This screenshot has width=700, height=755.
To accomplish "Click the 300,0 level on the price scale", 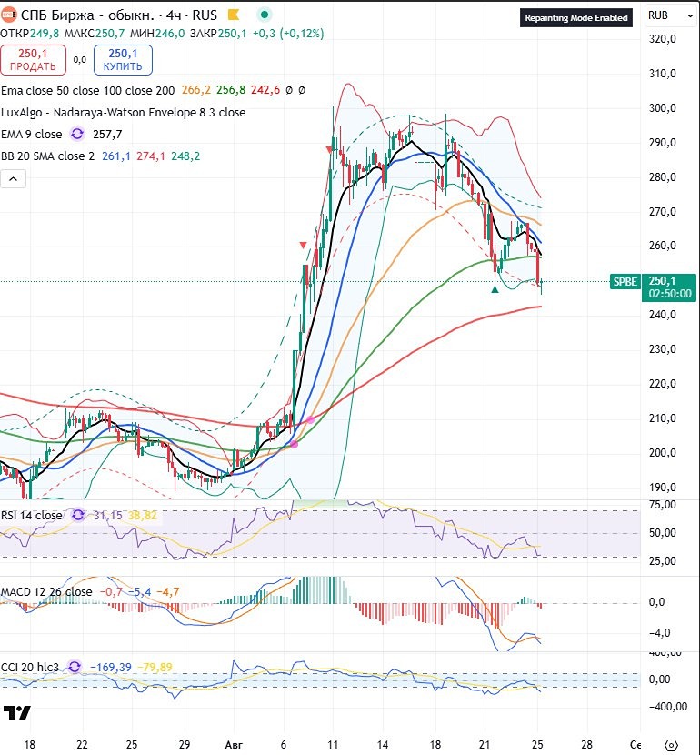I will tap(663, 108).
